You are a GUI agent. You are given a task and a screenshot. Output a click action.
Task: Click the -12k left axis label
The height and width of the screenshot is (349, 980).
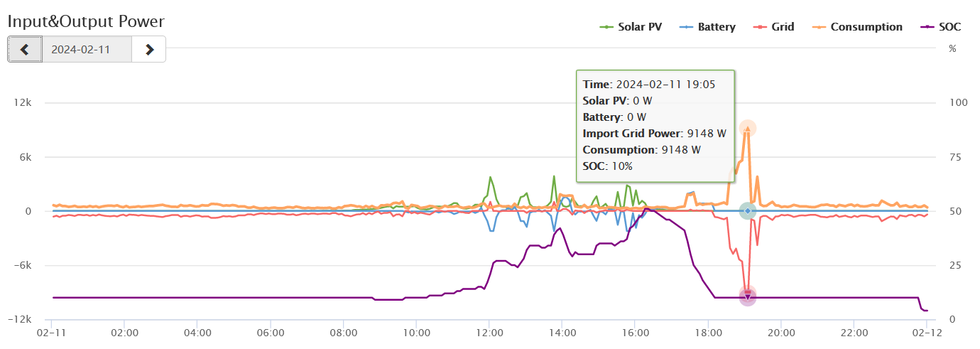[21, 320]
